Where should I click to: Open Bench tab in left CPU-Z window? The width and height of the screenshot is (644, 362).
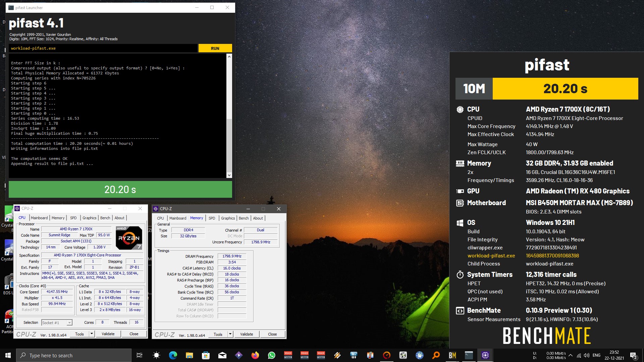point(105,218)
